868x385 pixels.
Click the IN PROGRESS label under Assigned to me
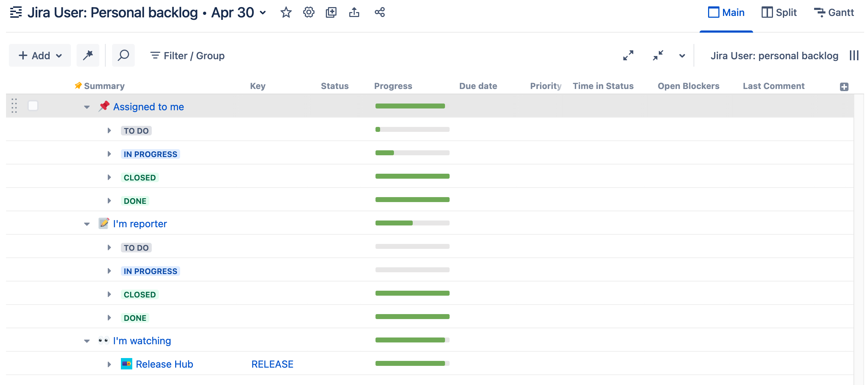(150, 154)
